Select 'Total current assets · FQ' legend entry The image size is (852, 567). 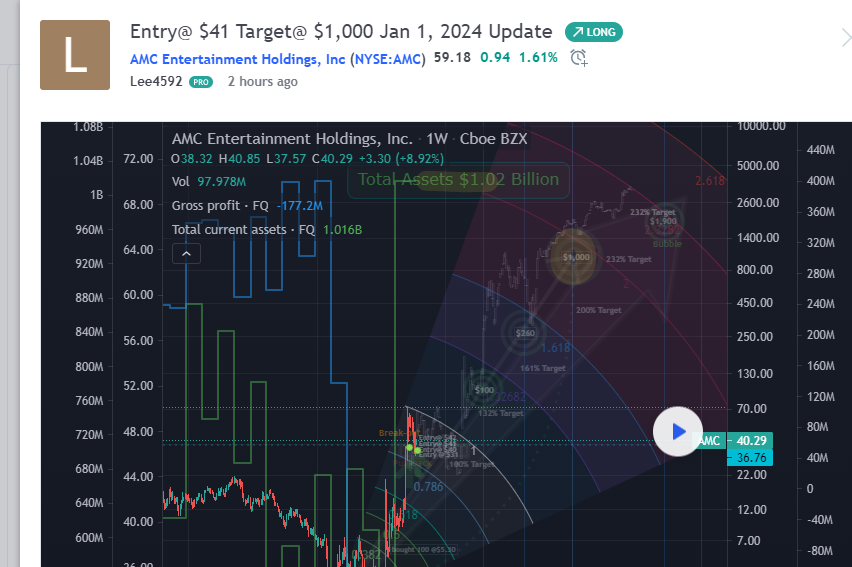(267, 229)
